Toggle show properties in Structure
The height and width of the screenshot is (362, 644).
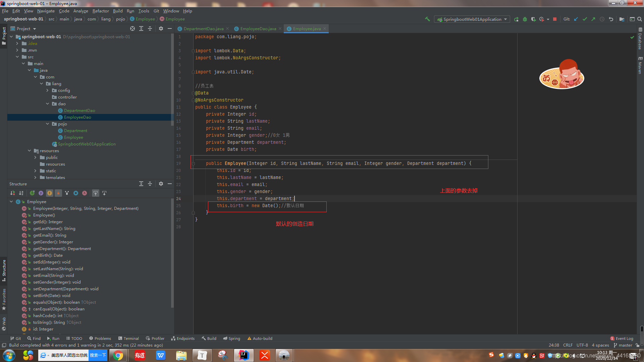41,193
